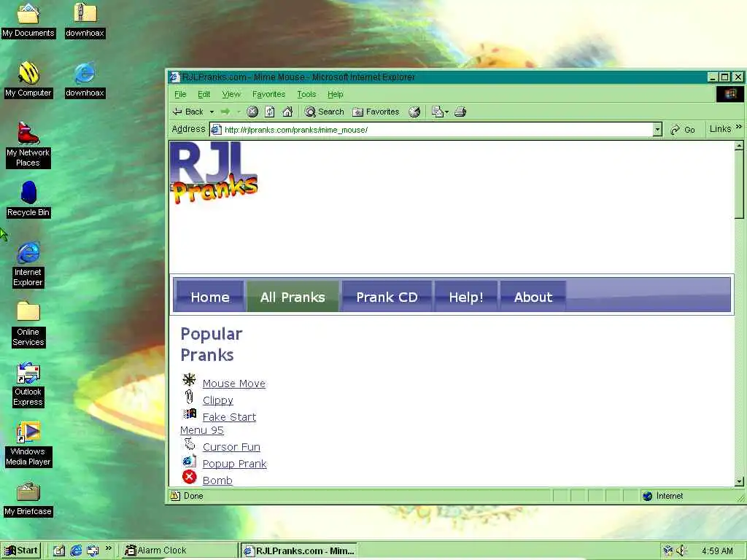Click the Mouse Move star icon

click(x=189, y=379)
